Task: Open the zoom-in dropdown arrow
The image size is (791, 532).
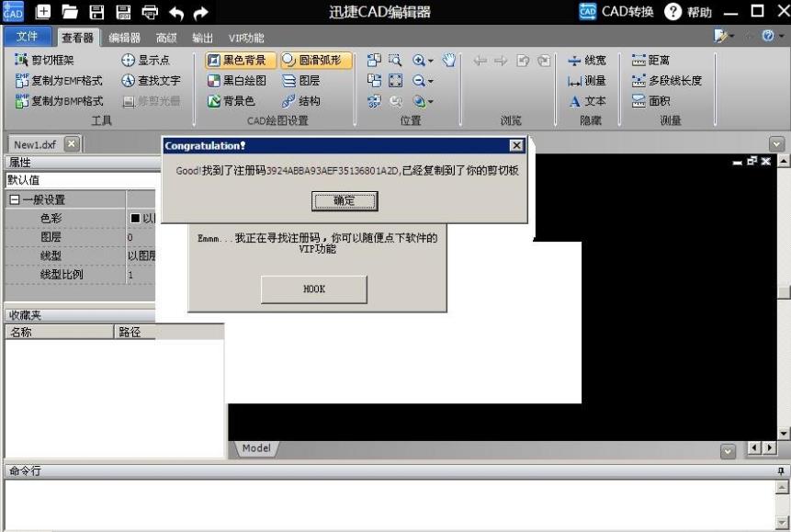Action: coord(430,61)
